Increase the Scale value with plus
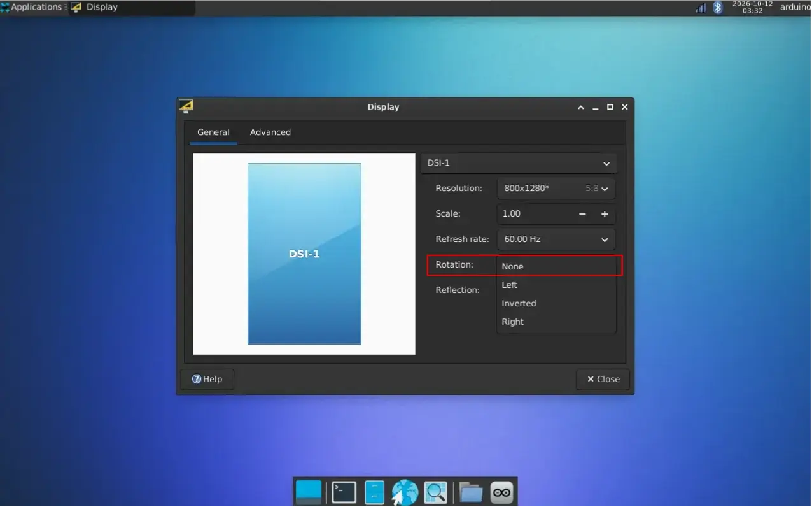The width and height of the screenshot is (812, 507). (x=605, y=214)
